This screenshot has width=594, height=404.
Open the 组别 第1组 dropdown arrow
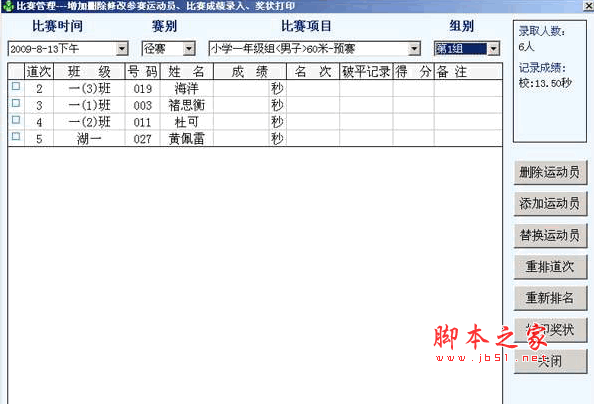click(x=493, y=49)
